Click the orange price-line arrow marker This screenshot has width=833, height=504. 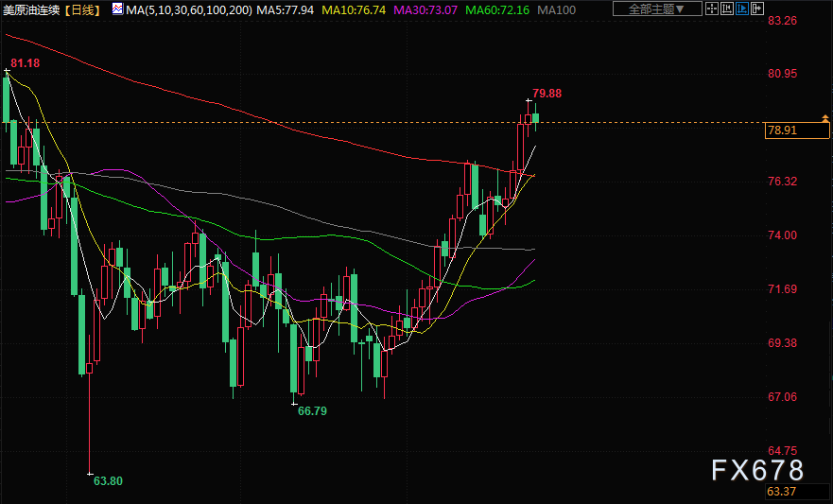tap(825, 118)
